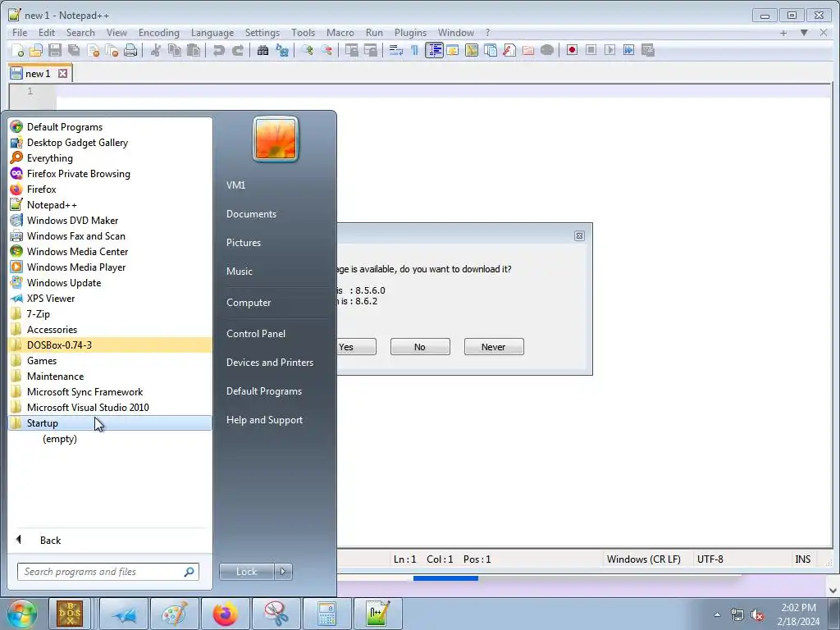Screen dimensions: 840x630
Task: Toggle Show All Characters pilcrow icon
Action: [x=414, y=50]
